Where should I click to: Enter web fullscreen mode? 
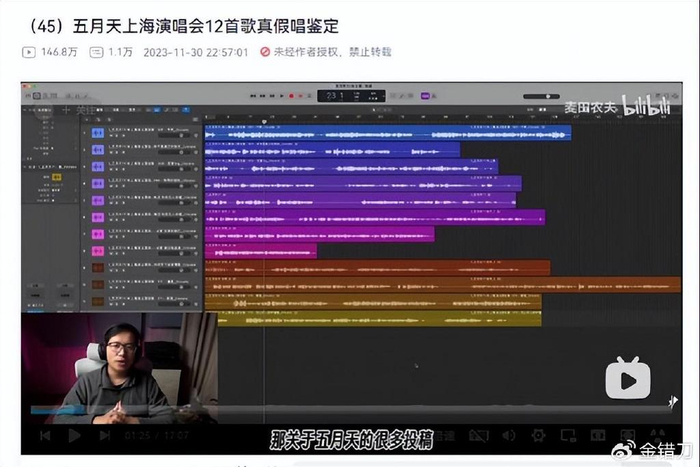click(x=627, y=435)
